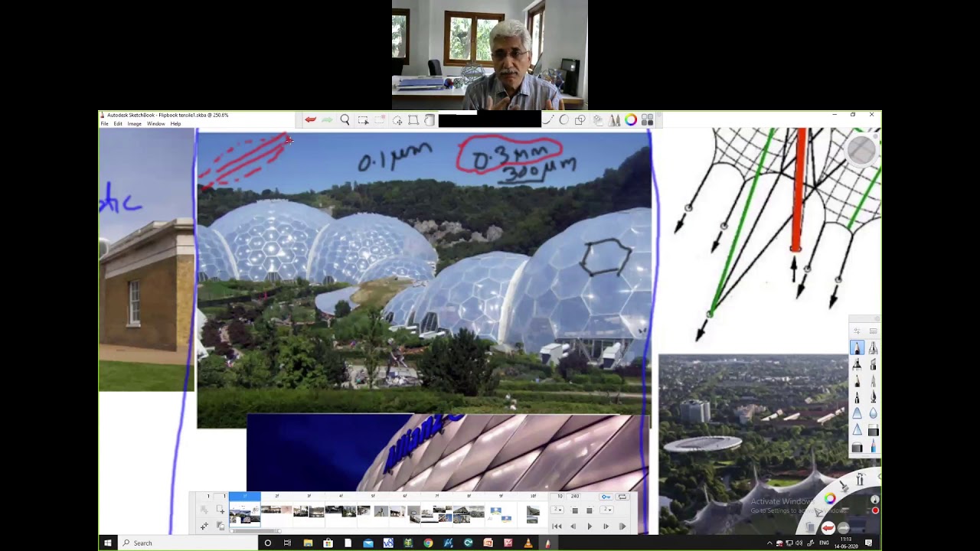
Task: Select the water drop blur brush
Action: [x=873, y=413]
